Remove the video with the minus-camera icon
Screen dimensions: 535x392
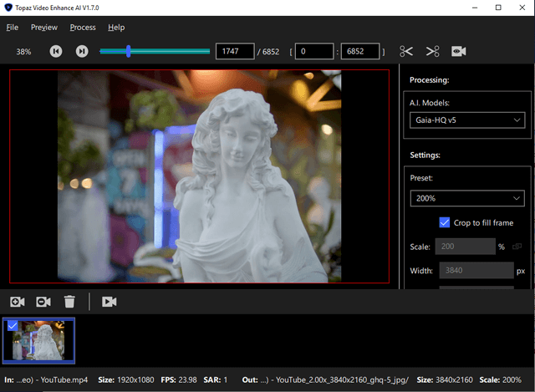(x=43, y=302)
